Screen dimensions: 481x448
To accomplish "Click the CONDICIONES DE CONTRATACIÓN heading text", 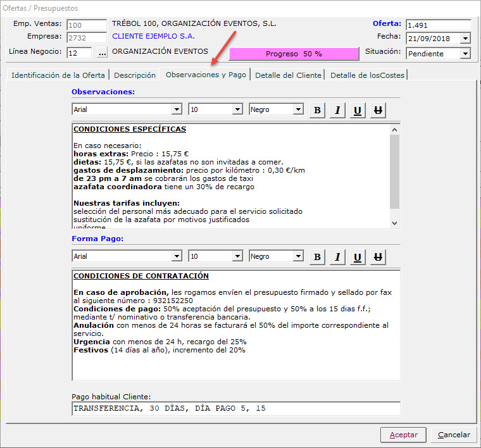I will [x=141, y=276].
